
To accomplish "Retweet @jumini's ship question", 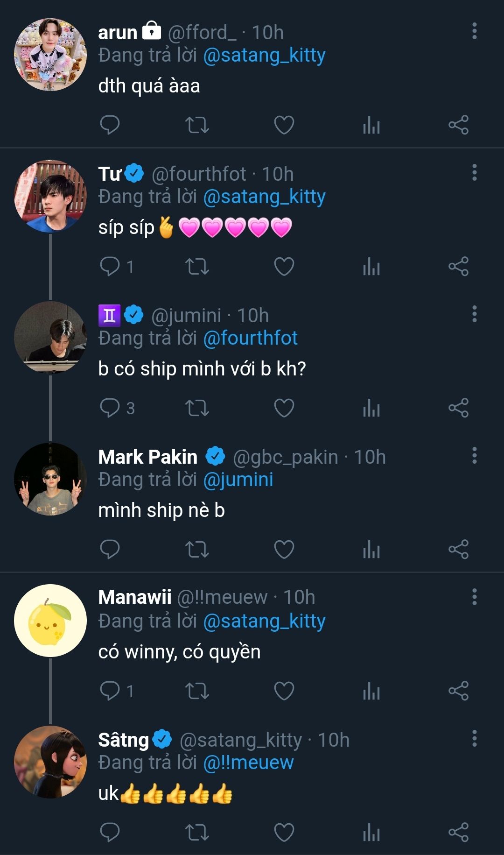I will click(x=197, y=408).
